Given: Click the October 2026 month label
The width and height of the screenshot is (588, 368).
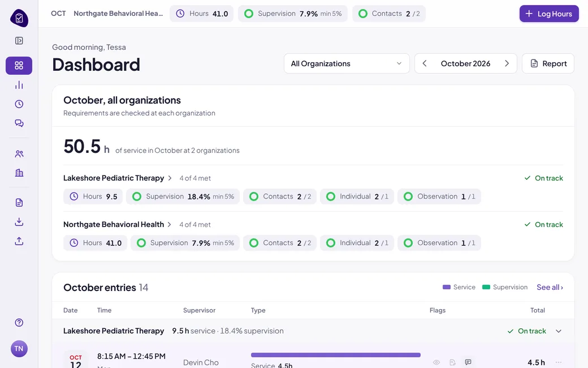Looking at the screenshot, I should coord(465,63).
